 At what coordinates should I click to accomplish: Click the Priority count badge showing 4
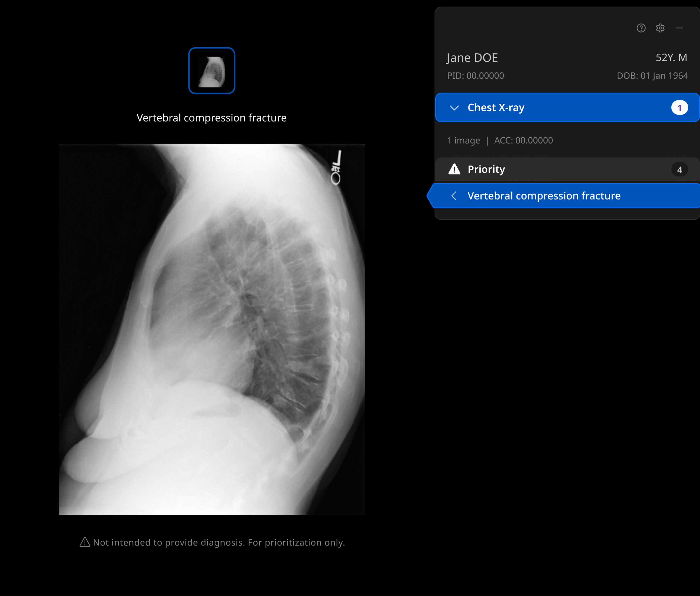[x=679, y=169]
